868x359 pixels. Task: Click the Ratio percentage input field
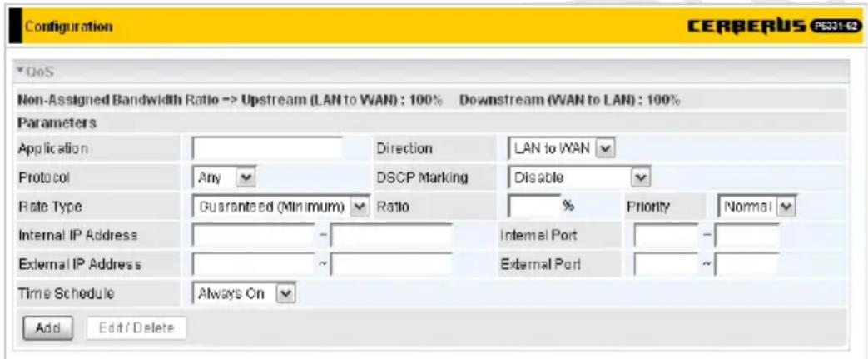click(533, 207)
